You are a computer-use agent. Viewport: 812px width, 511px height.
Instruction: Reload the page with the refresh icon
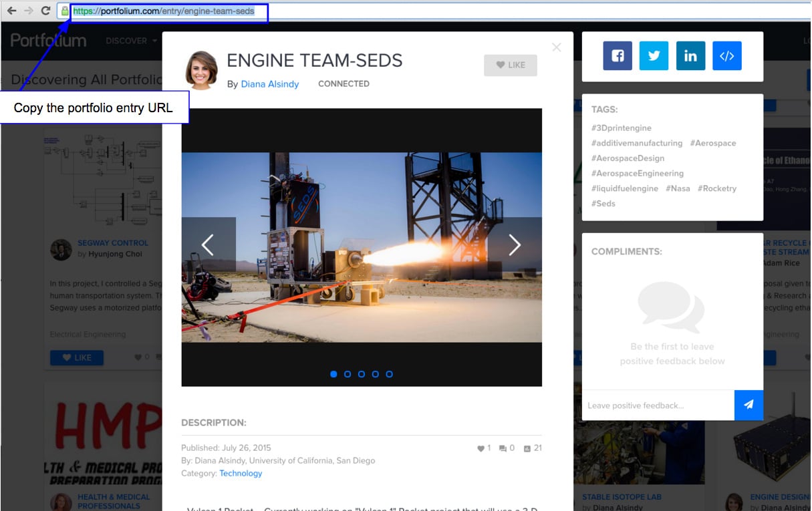click(45, 11)
